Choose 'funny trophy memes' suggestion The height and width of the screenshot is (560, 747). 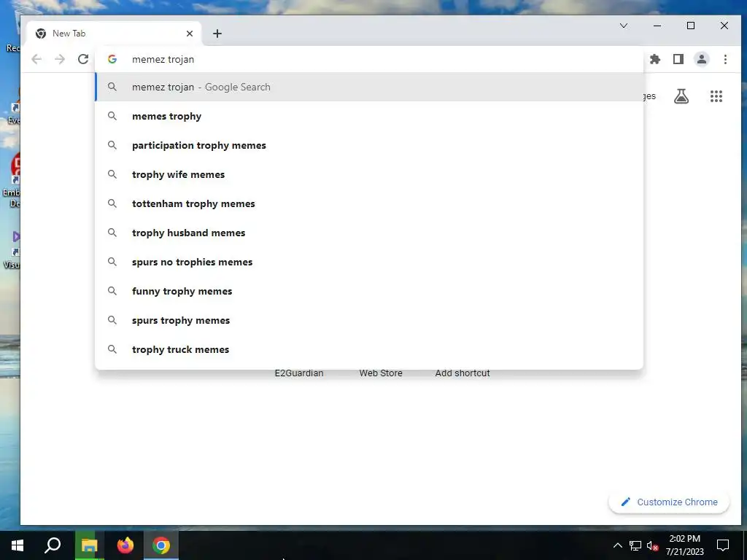(x=369, y=291)
